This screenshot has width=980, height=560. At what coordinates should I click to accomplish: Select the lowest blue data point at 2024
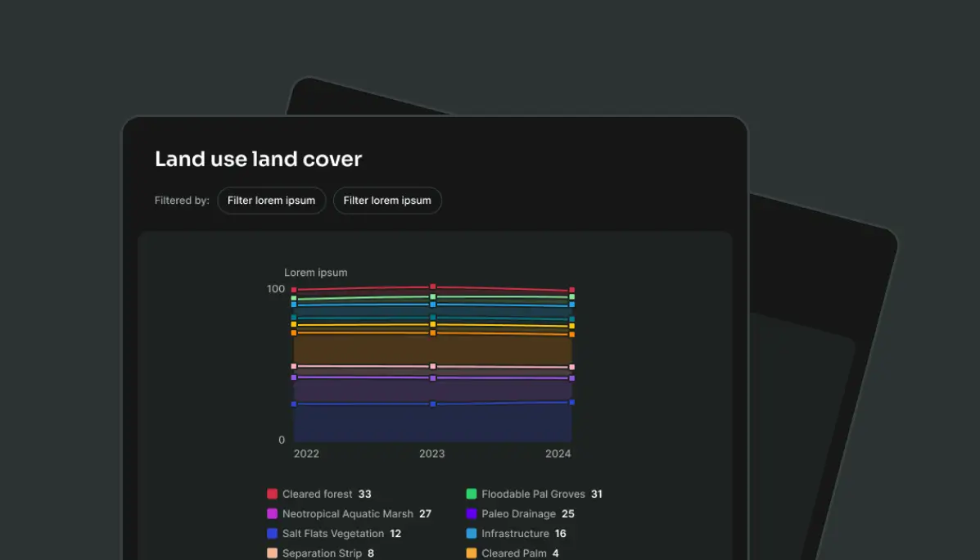[571, 402]
